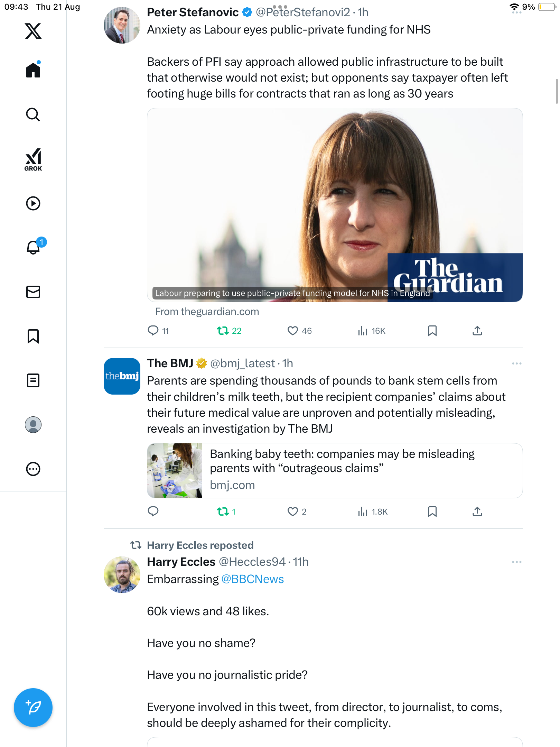Open the Grok assistant icon
This screenshot has width=560, height=747.
coord(33,159)
